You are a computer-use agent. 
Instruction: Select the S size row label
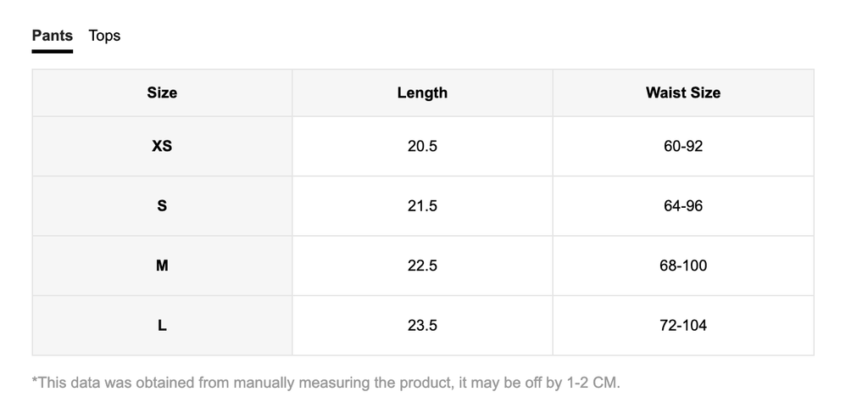point(162,206)
